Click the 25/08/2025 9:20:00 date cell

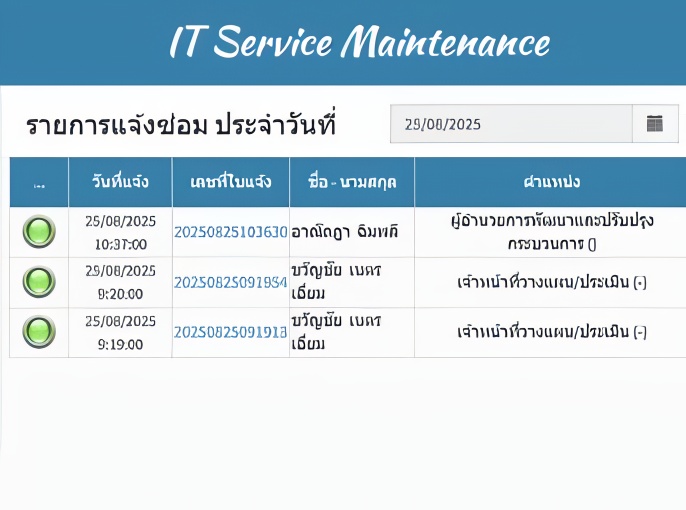pyautogui.click(x=120, y=282)
